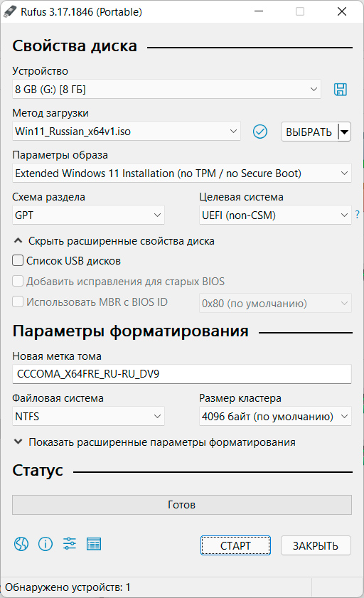Toggle Использовать MBR с BIOS ID checkbox
364x598 pixels.
tap(18, 301)
